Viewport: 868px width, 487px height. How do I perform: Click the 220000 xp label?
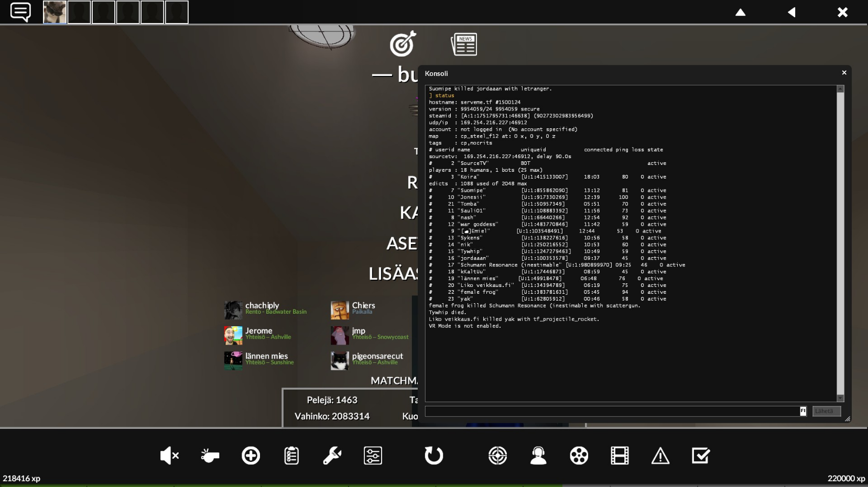pyautogui.click(x=847, y=478)
